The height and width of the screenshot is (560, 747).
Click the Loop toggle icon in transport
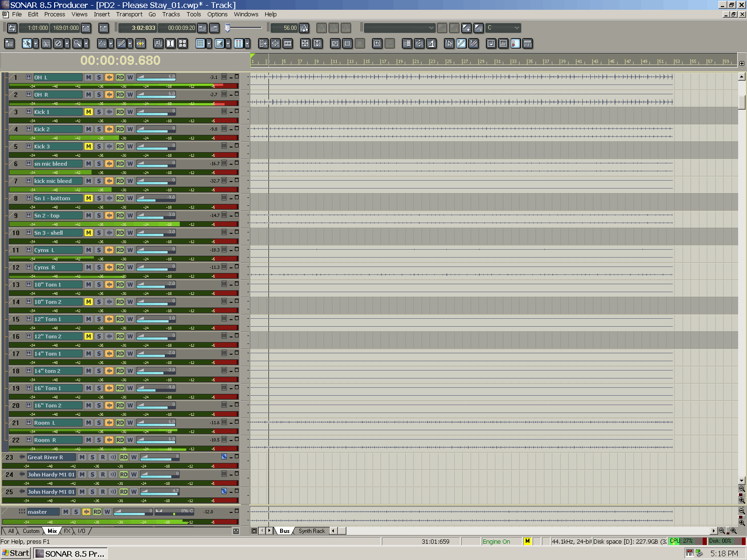[12, 28]
